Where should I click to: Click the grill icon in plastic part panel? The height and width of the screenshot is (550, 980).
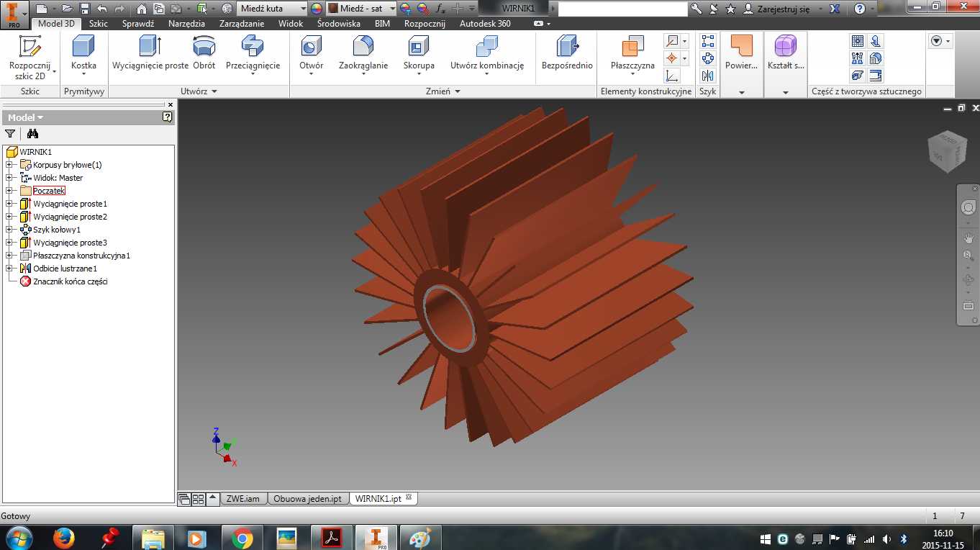click(857, 41)
